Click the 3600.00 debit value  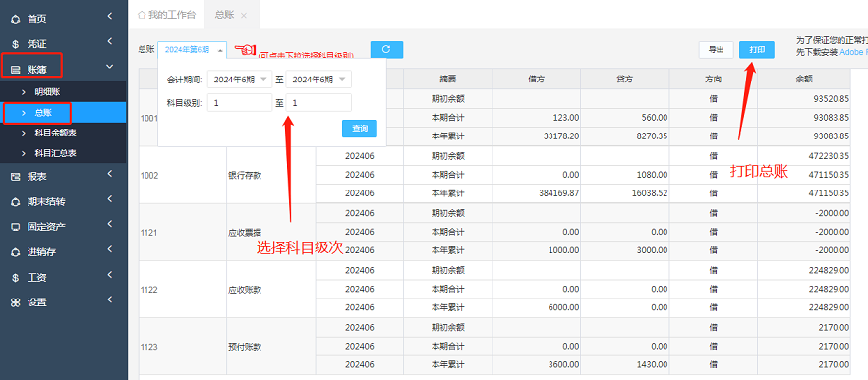click(563, 365)
